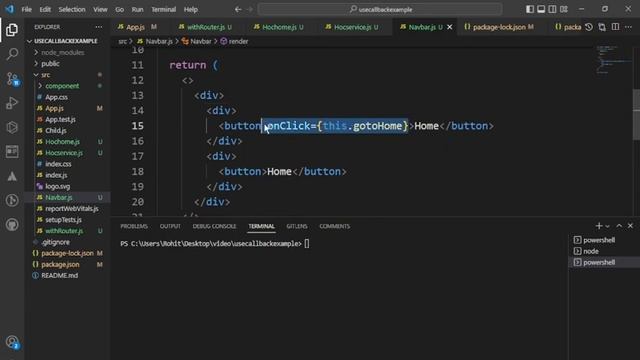Open the Go menu
This screenshot has width=640, height=360.
[119, 9]
